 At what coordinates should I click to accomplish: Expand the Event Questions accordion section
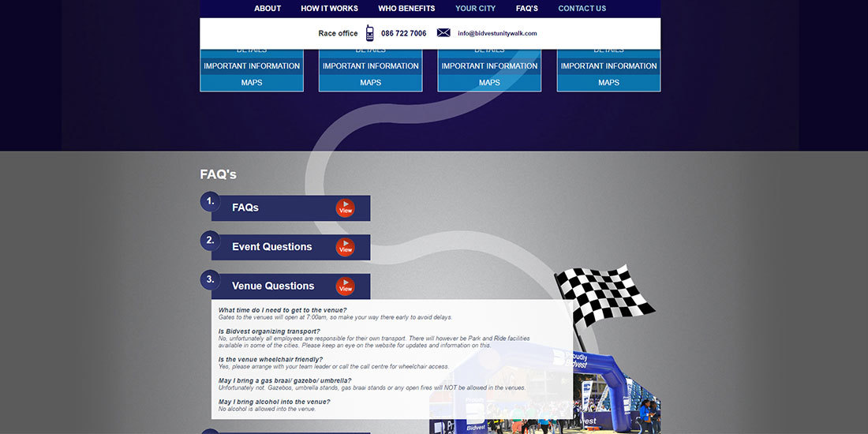click(x=345, y=247)
